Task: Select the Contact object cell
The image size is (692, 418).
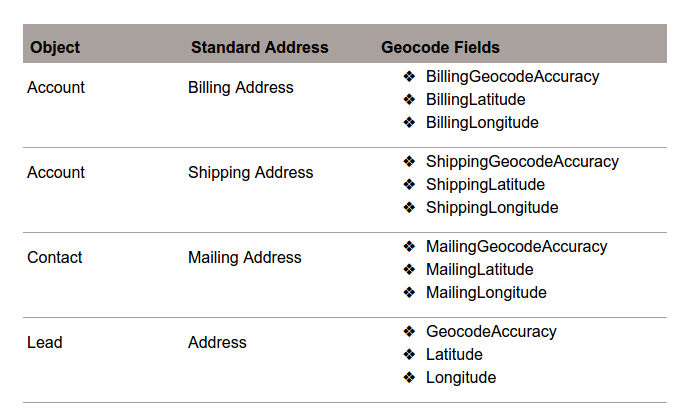Action: (x=54, y=257)
